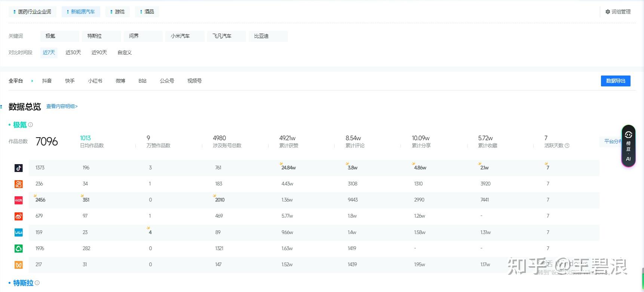Open the 榜豆 AI assistant widget
The image size is (644, 292).
coord(628,146)
